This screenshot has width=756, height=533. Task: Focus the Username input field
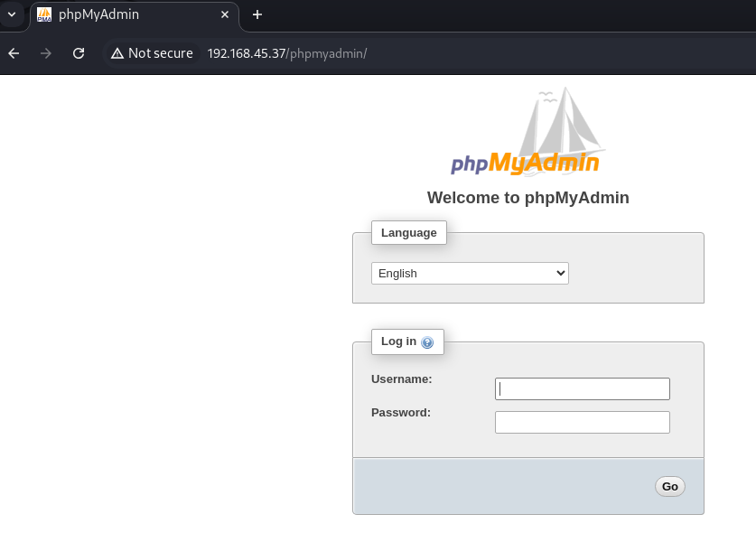point(583,388)
